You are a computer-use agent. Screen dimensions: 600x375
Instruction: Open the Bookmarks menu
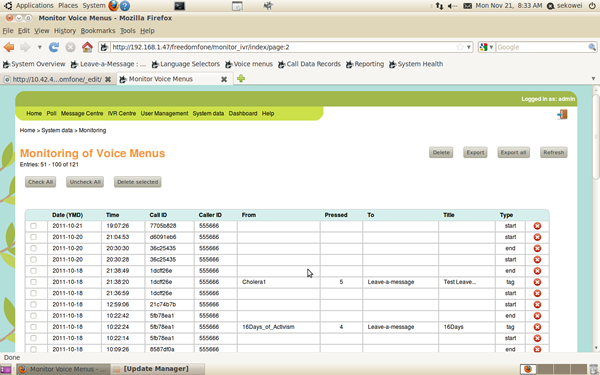[98, 31]
